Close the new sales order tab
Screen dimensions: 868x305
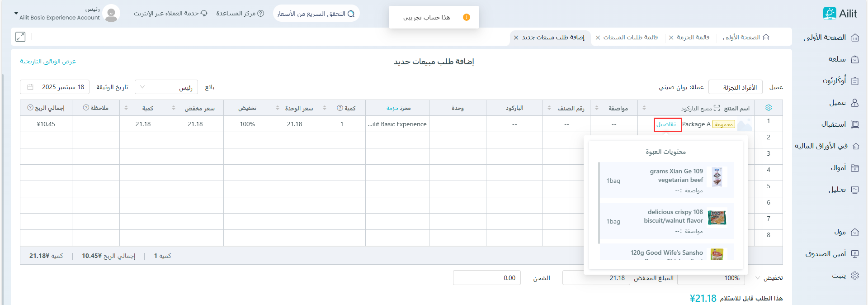click(516, 38)
